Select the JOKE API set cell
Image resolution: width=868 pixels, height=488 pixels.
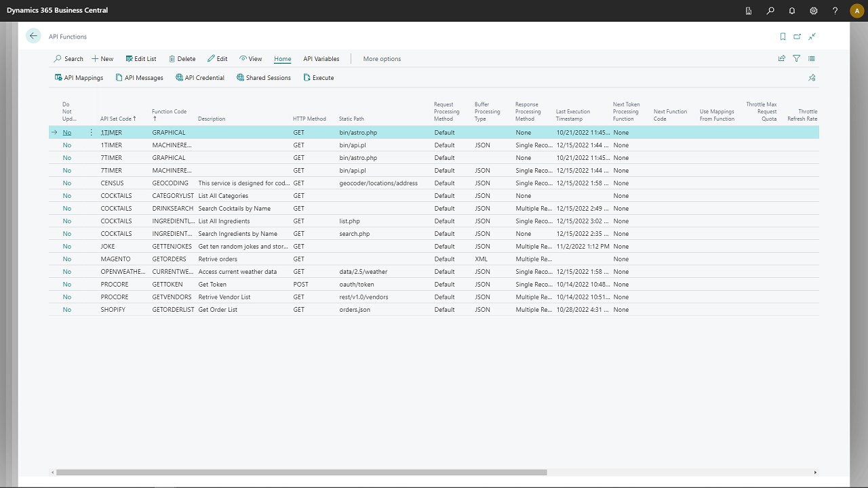point(108,247)
